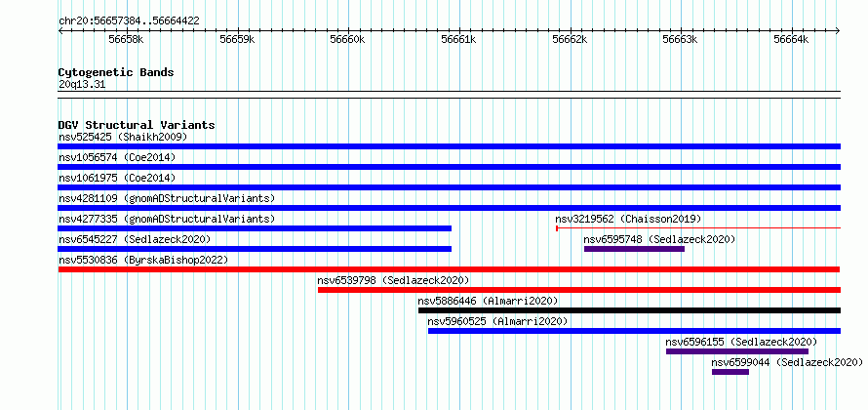Select the blue bar under nsv5960525

click(x=634, y=331)
